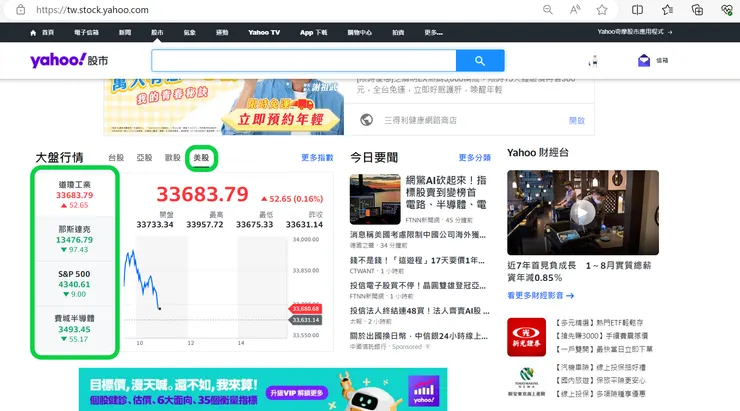Open the top news sunset thumbnail
Viewport: 740px width, 411px height.
pos(375,199)
